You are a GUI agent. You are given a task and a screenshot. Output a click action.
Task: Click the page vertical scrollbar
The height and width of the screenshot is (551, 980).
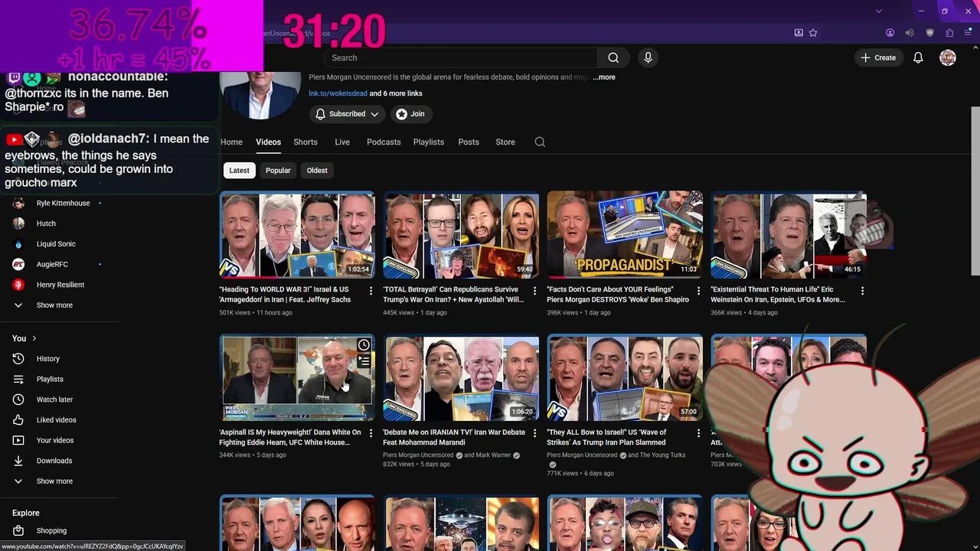[x=975, y=191]
